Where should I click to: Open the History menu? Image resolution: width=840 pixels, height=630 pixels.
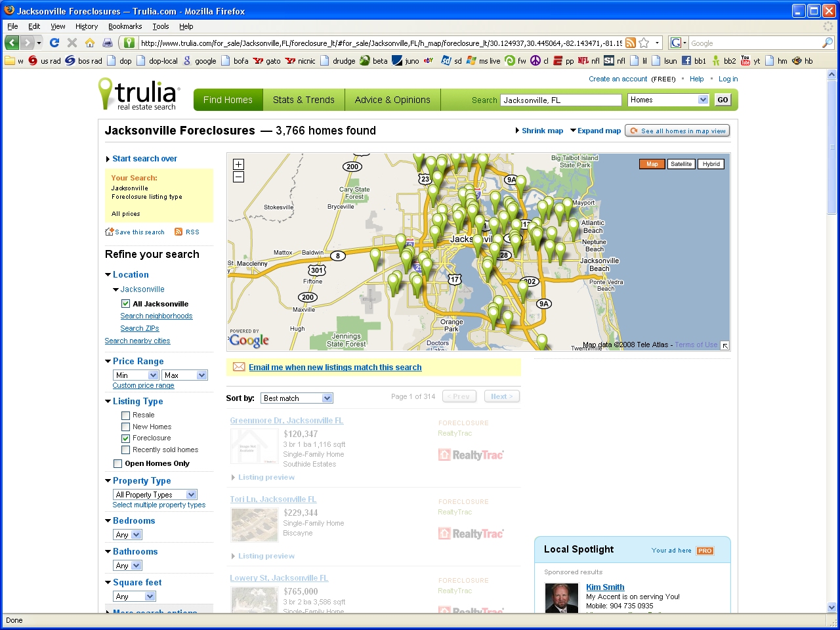[x=87, y=26]
